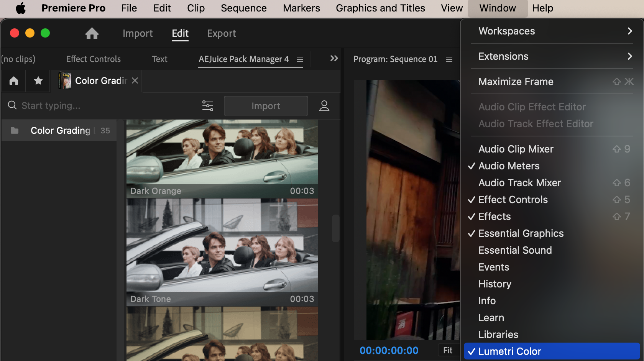Toggle Audio Meters panel visibility
This screenshot has height=361, width=644.
(509, 166)
